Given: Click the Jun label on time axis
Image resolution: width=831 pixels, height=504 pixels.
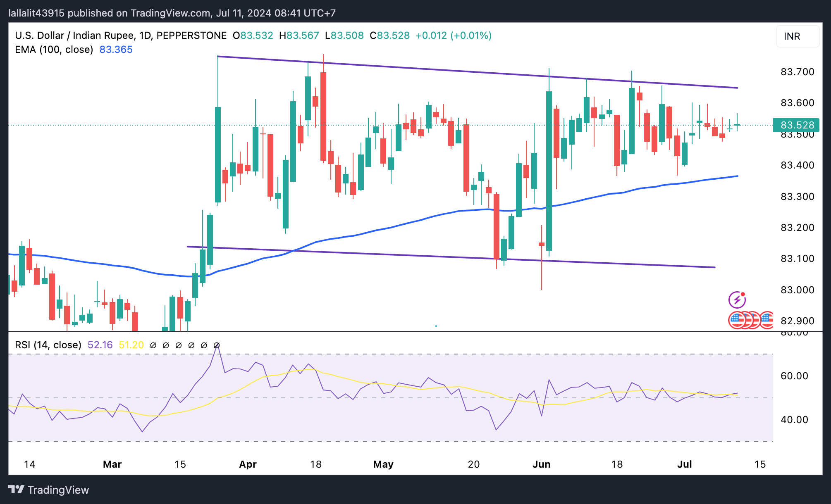Looking at the screenshot, I should point(541,464).
